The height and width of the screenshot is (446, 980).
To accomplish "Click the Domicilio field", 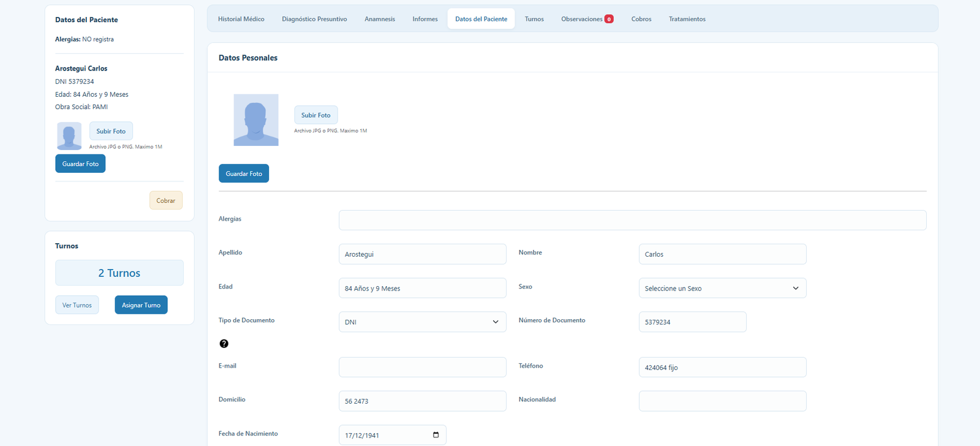I will click(423, 401).
